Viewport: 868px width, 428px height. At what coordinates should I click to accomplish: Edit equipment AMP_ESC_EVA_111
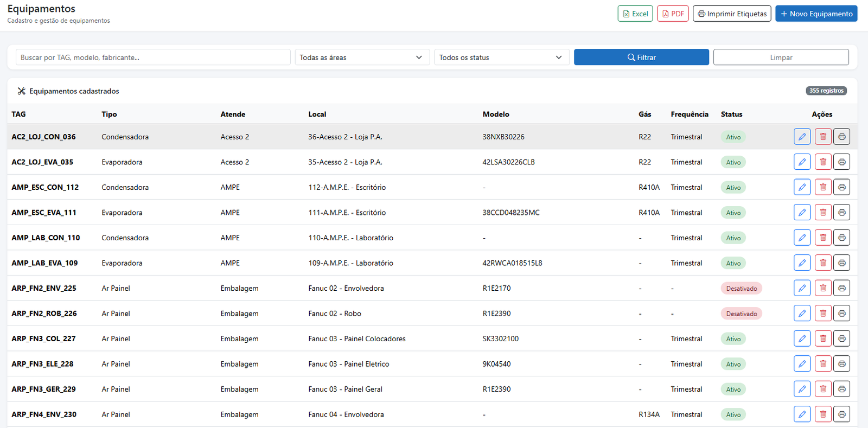pos(802,212)
